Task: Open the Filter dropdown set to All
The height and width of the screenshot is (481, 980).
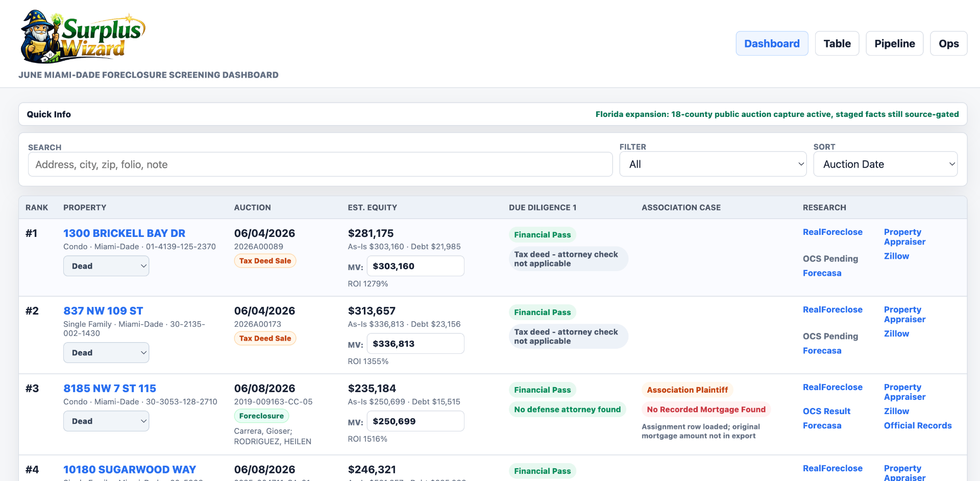Action: 713,164
